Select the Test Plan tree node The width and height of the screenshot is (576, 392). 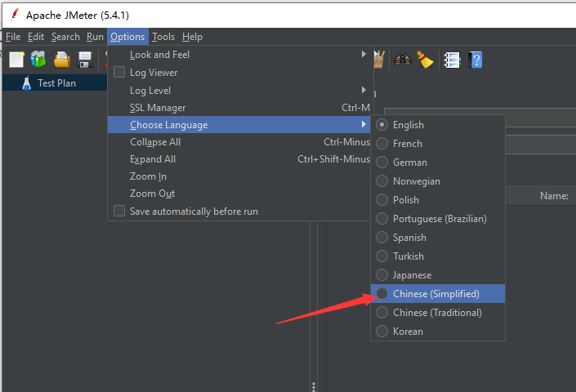pos(55,83)
